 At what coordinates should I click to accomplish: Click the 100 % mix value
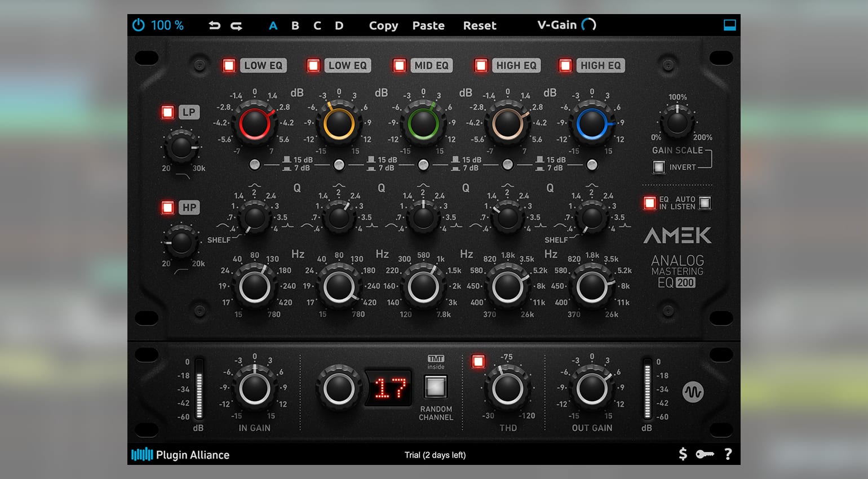click(167, 25)
